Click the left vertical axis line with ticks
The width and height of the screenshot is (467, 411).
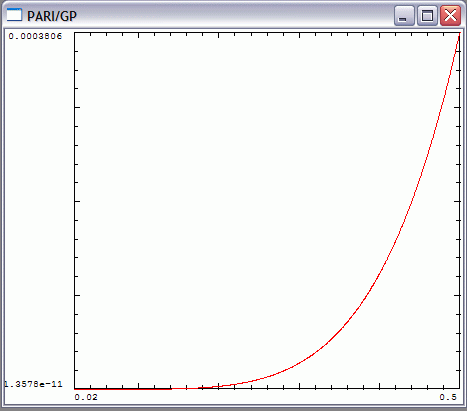click(75, 210)
